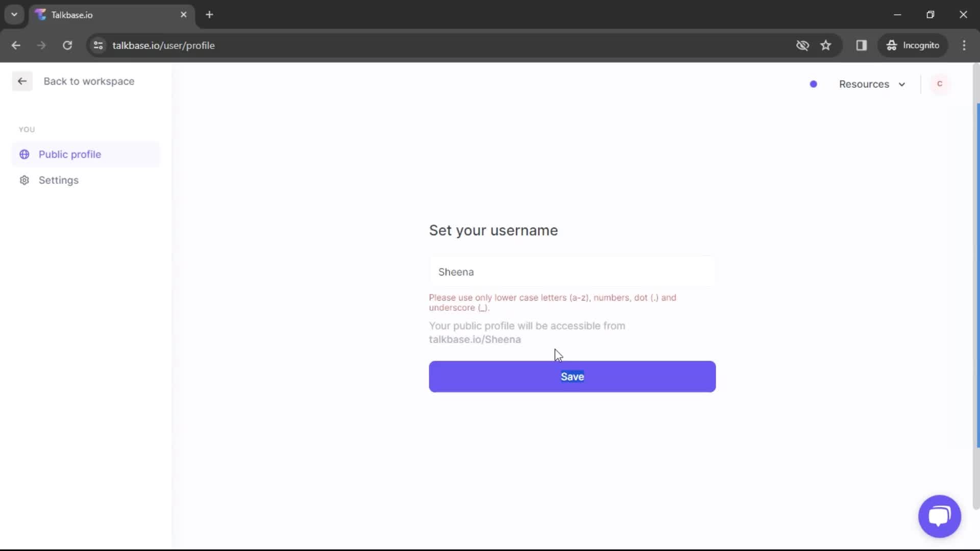Expand the Resources dropdown menu
The image size is (980, 551).
[x=871, y=84]
